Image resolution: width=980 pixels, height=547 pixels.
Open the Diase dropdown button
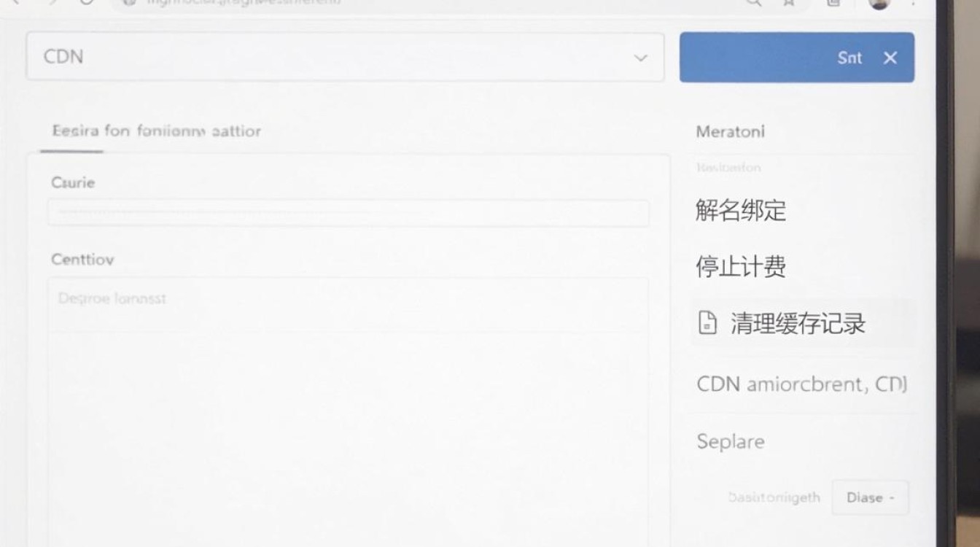[x=870, y=497]
